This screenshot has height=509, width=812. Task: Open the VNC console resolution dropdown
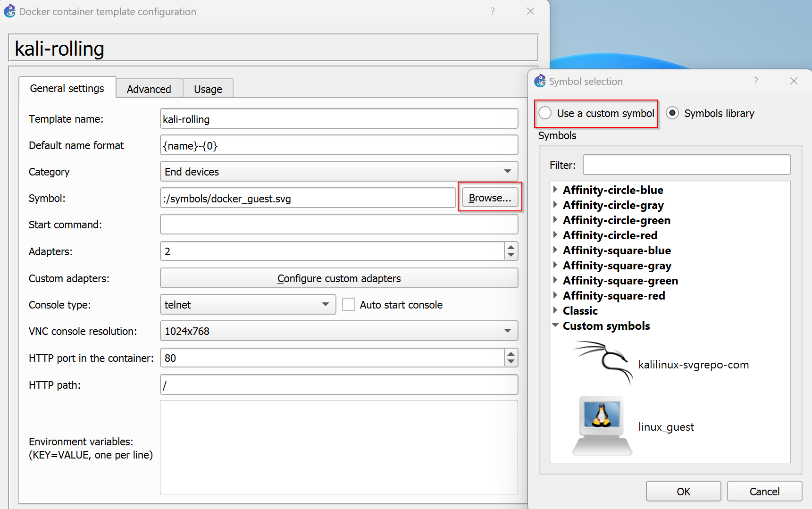point(339,331)
